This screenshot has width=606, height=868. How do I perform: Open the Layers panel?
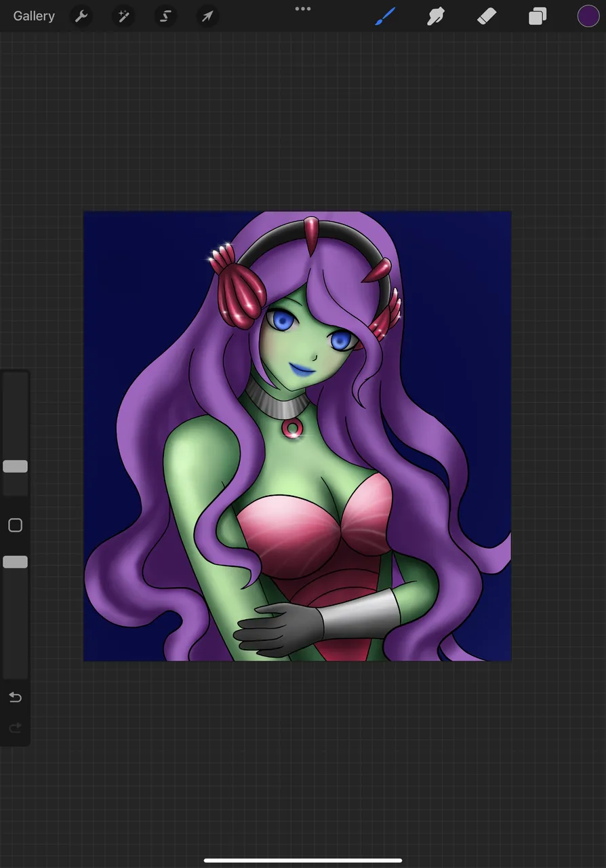tap(538, 16)
